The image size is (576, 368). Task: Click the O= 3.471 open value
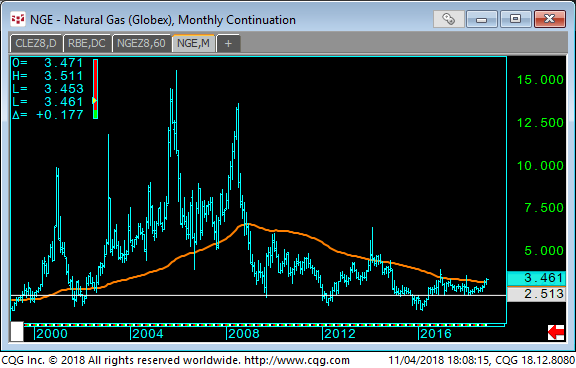48,63
